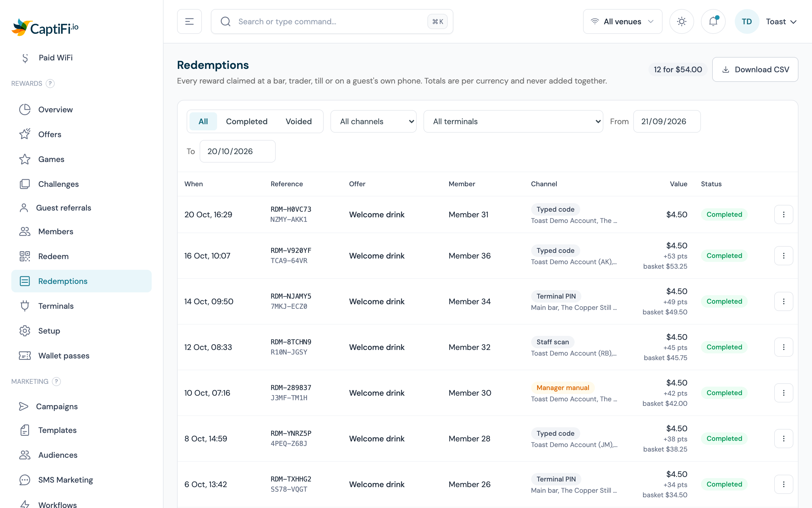The width and height of the screenshot is (812, 508).
Task: Open the Toast account menu chevron
Action: [x=794, y=22]
